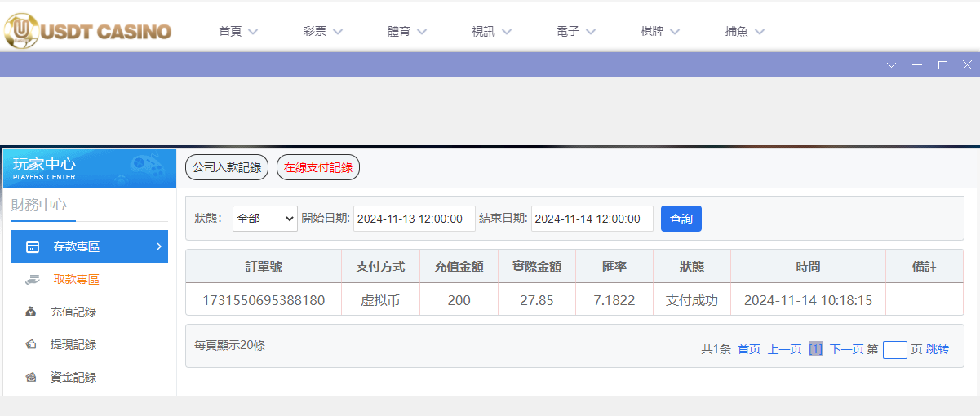Click the deposit area card icon
980x416 pixels.
point(33,247)
